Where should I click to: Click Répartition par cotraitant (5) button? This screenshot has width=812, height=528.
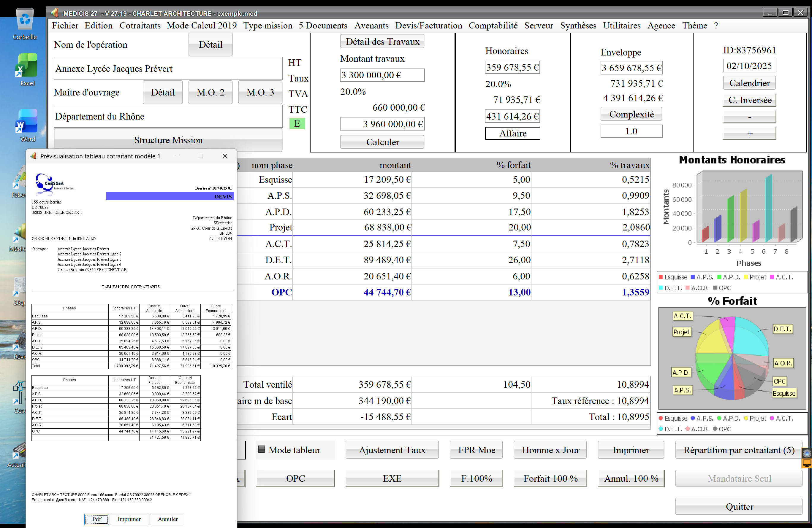tap(739, 450)
